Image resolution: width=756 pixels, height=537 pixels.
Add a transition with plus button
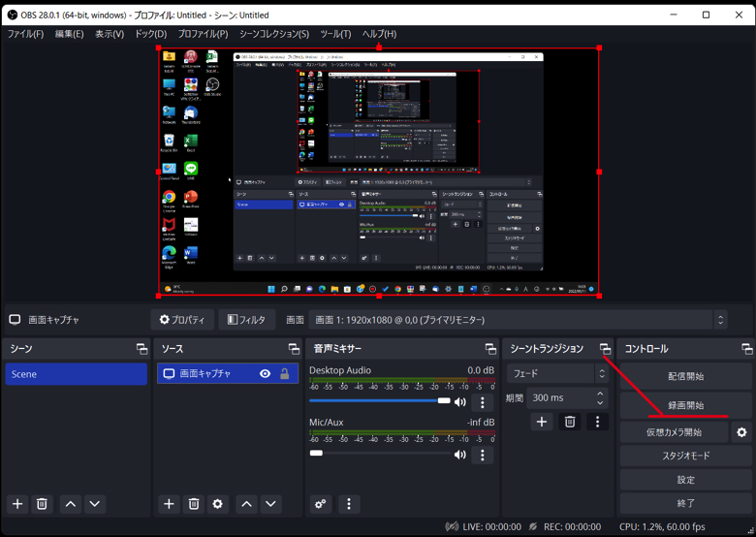(542, 422)
